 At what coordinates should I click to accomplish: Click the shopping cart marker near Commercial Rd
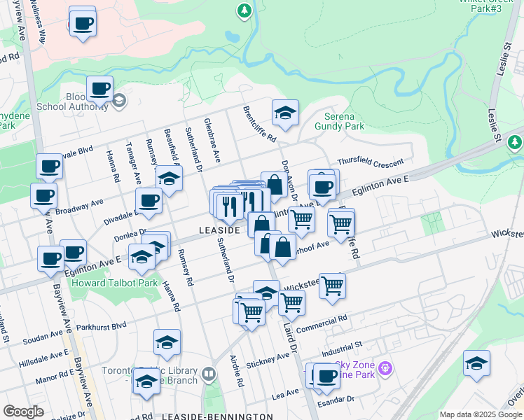tap(291, 302)
